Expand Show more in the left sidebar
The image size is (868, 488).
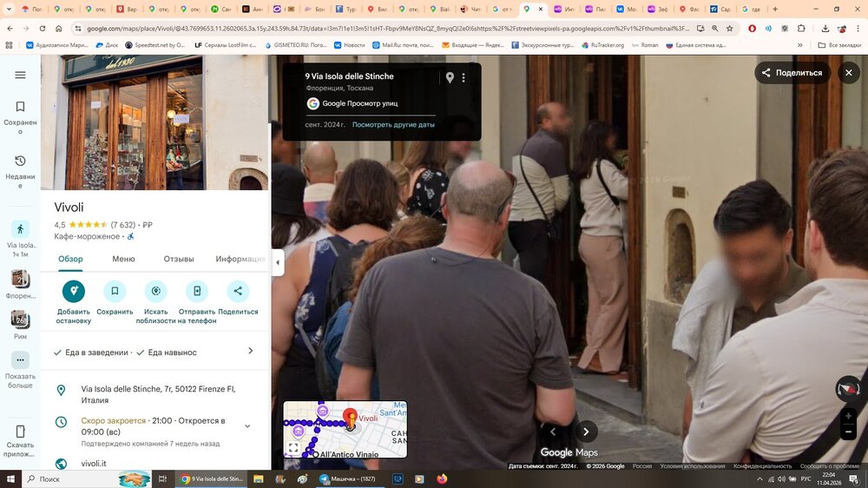20,359
